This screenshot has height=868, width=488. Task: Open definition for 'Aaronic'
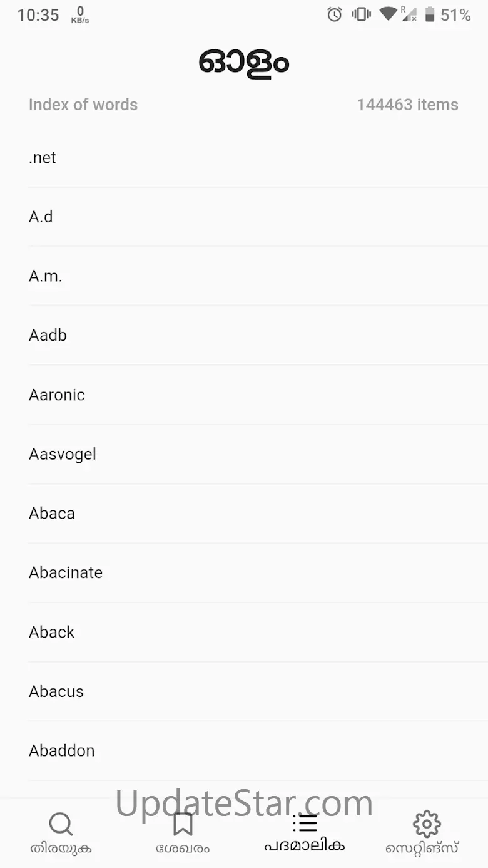click(57, 395)
